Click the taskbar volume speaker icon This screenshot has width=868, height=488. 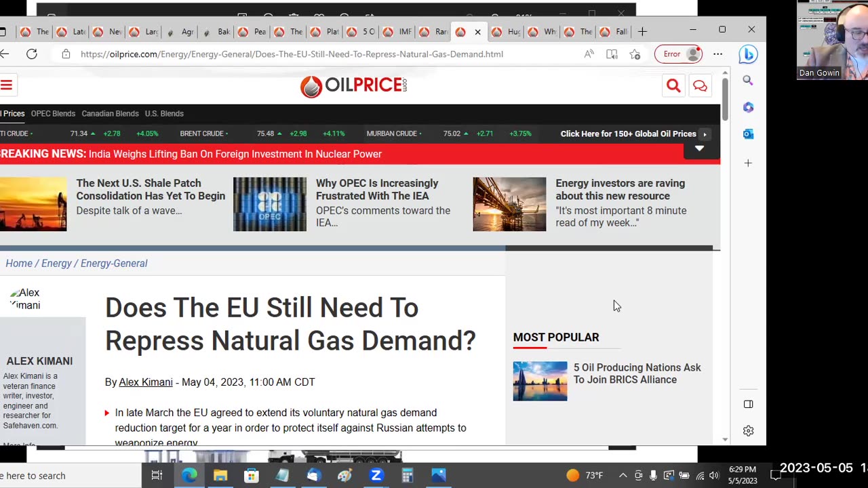tap(713, 476)
